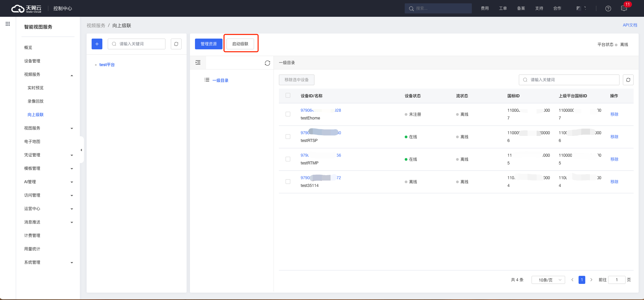Open 电子地图 in the sidebar
This screenshot has height=300, width=644.
[x=32, y=142]
